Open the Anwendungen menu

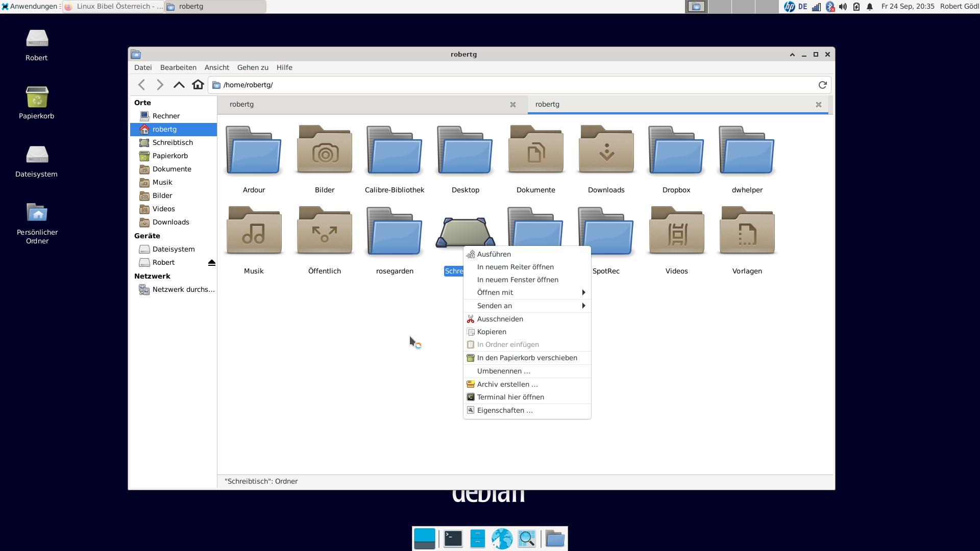click(30, 7)
